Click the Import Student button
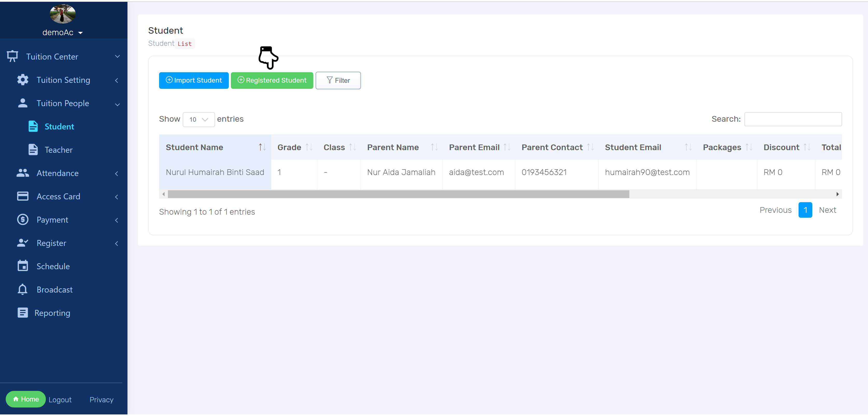This screenshot has width=868, height=416. point(194,80)
